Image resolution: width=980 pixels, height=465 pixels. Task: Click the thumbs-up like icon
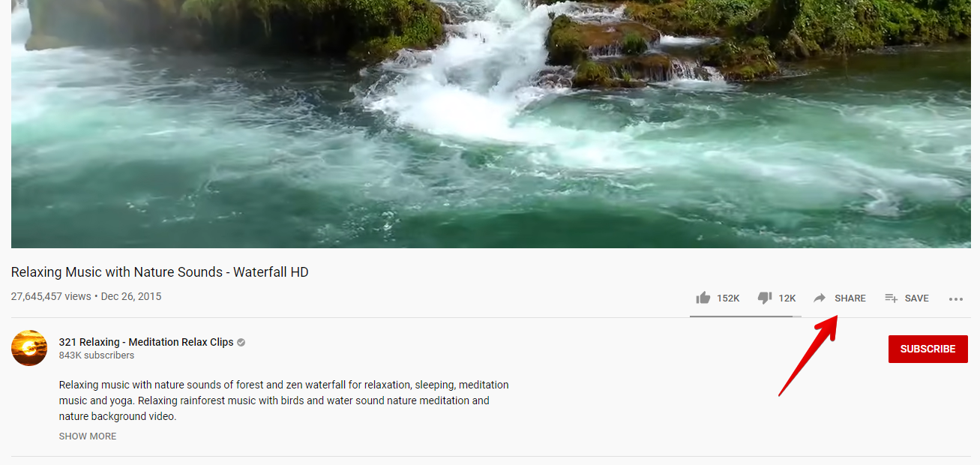tap(703, 298)
